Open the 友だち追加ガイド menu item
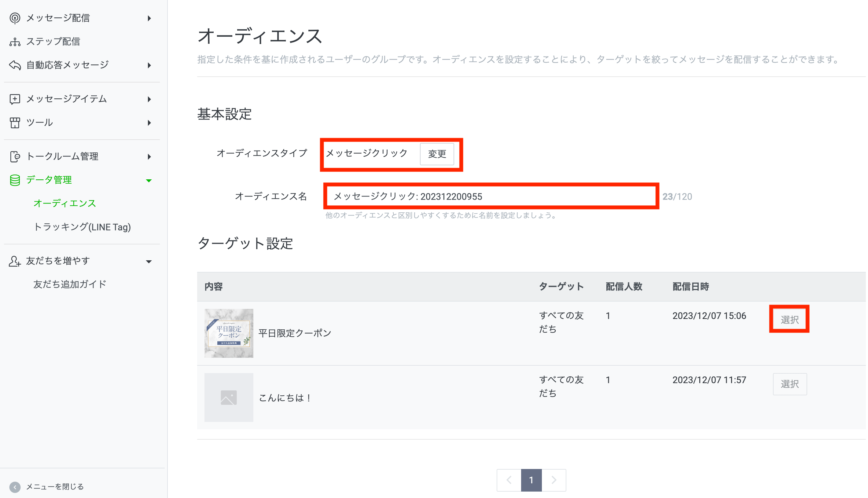 click(x=70, y=284)
